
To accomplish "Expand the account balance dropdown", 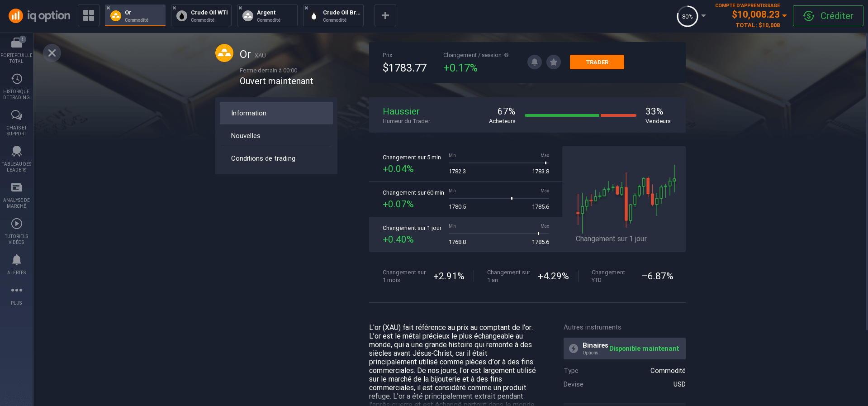I will click(784, 15).
